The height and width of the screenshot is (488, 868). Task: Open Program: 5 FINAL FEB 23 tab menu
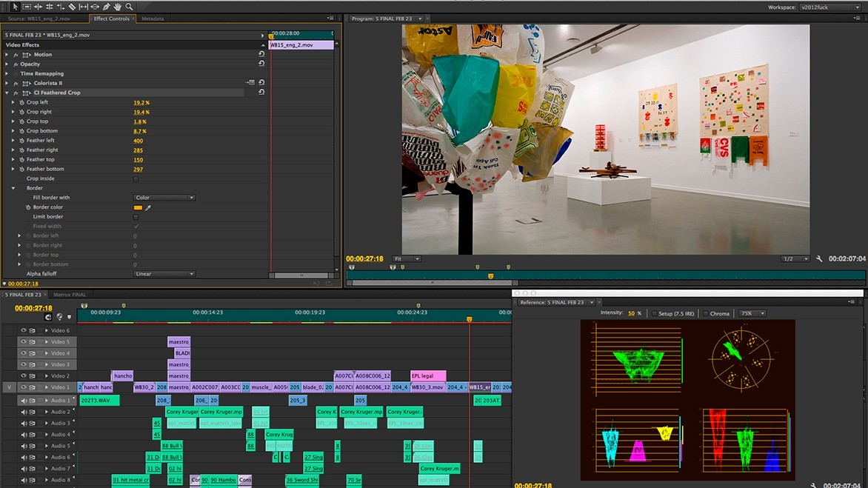pyautogui.click(x=420, y=19)
